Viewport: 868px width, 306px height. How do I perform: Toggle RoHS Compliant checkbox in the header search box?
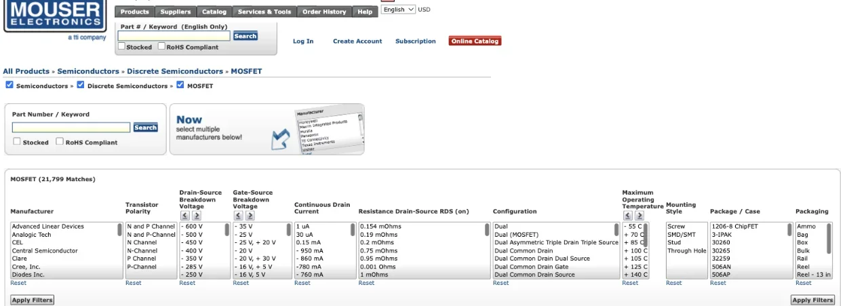pyautogui.click(x=161, y=47)
